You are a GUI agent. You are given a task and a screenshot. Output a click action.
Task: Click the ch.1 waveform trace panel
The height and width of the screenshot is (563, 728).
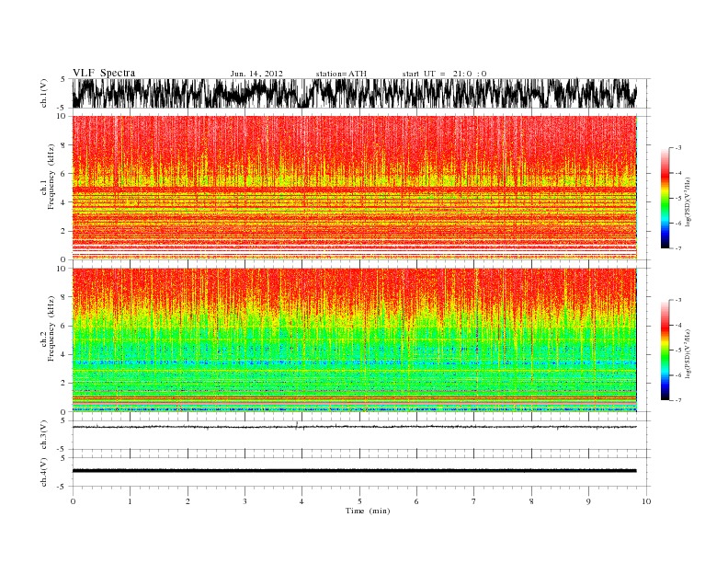pyautogui.click(x=354, y=93)
